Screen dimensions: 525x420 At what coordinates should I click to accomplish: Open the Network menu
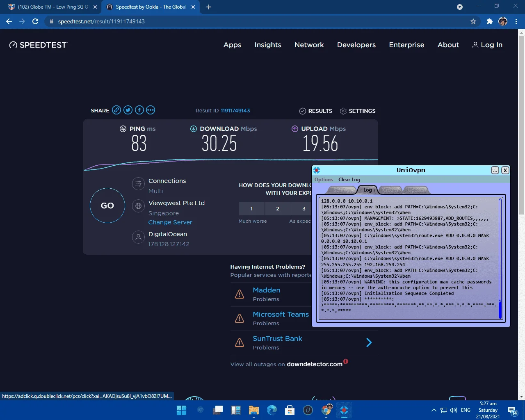click(309, 45)
